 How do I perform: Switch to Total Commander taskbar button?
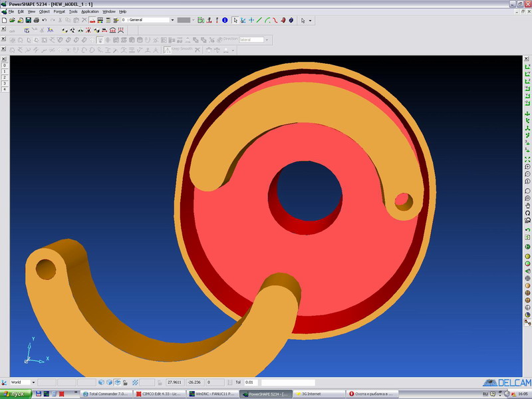click(108, 394)
